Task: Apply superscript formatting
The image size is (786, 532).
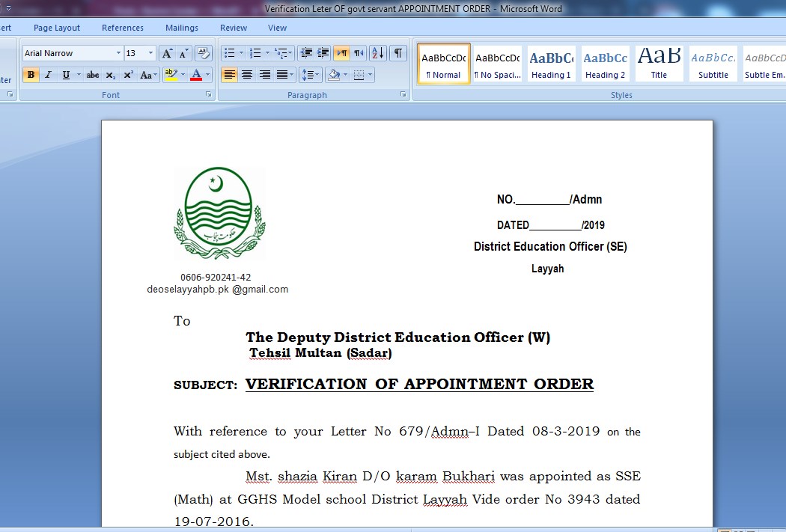Action: coord(129,75)
